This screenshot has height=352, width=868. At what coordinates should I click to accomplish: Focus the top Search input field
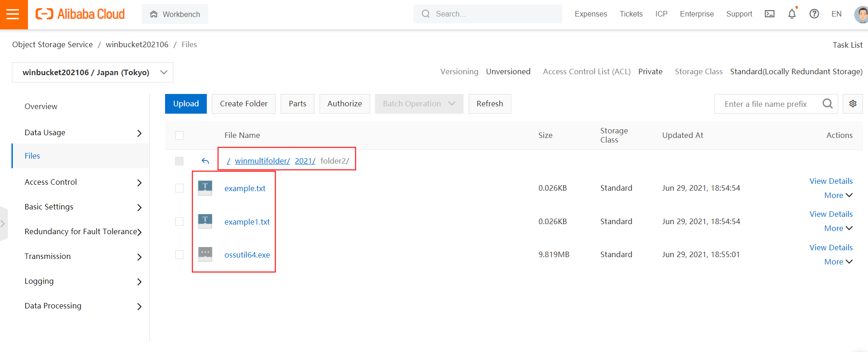click(488, 14)
